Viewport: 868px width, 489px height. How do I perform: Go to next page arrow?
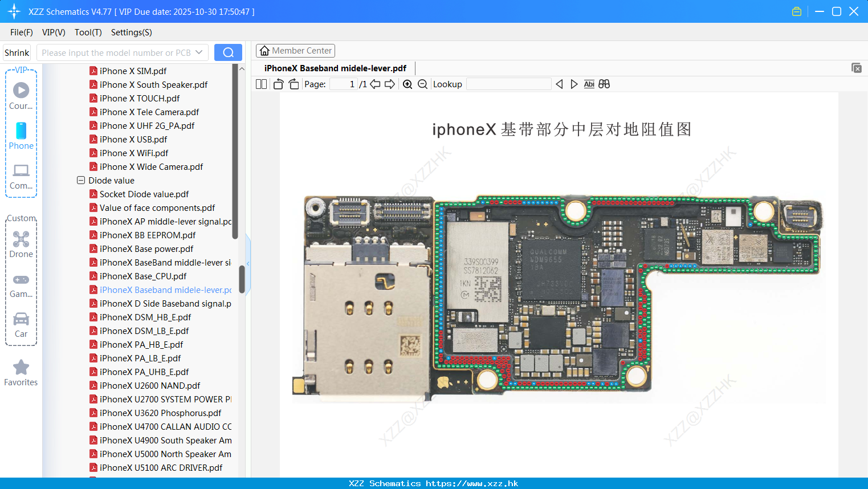pyautogui.click(x=390, y=84)
